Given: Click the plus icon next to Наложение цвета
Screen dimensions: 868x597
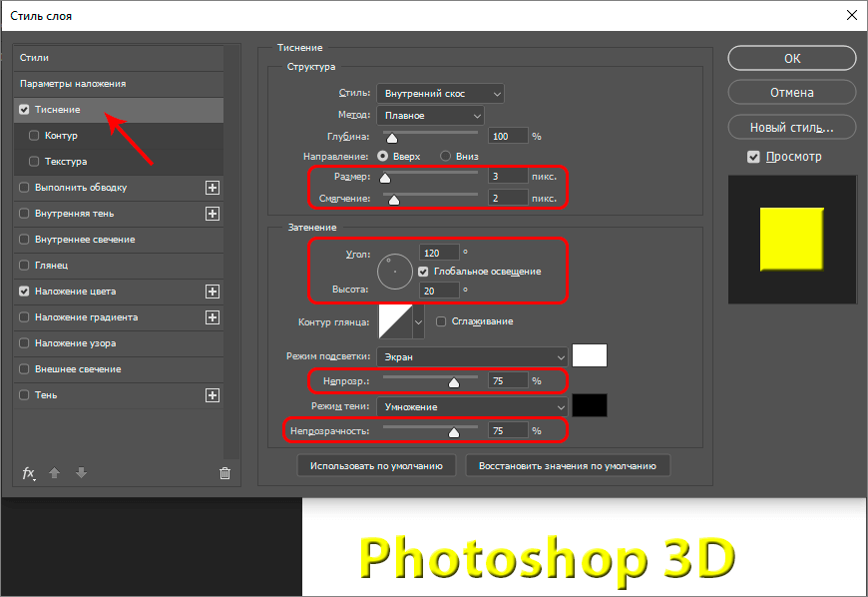Looking at the screenshot, I should (x=212, y=292).
